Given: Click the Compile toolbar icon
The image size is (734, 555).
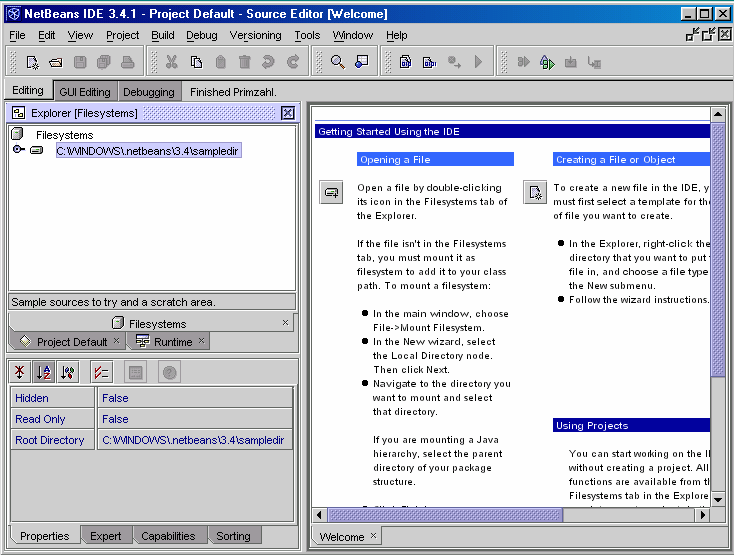Looking at the screenshot, I should coord(405,62).
